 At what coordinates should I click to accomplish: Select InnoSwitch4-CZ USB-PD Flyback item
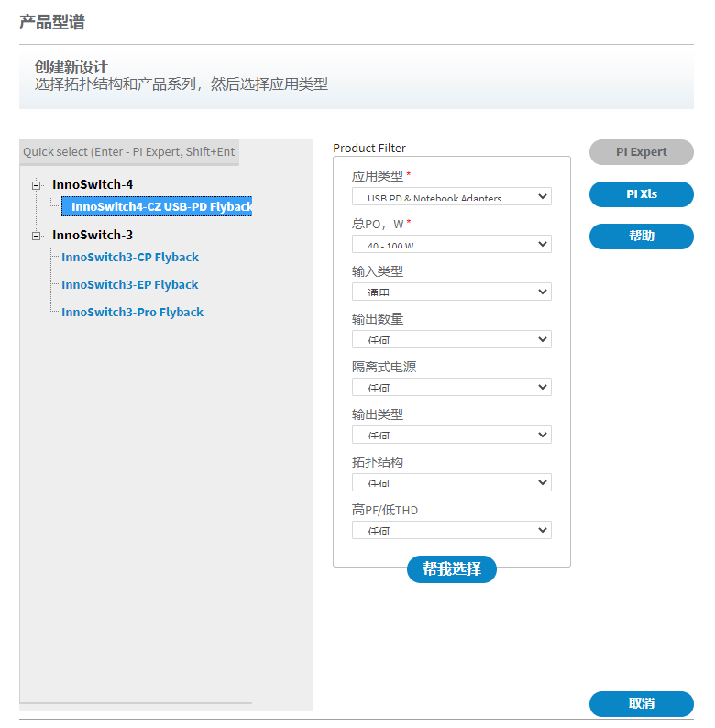(x=157, y=206)
